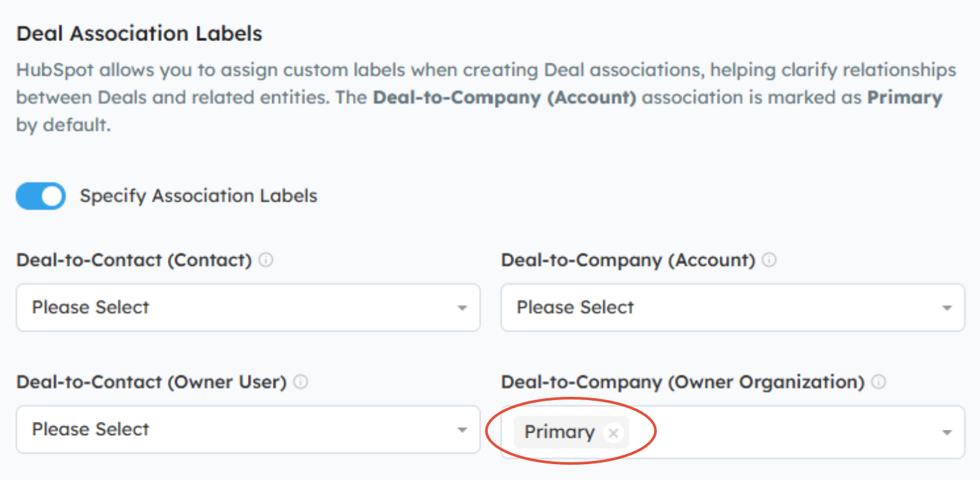Click the info icon beside Deal-to-Company (Account)
Screen dimensions: 980x480
coord(769,260)
